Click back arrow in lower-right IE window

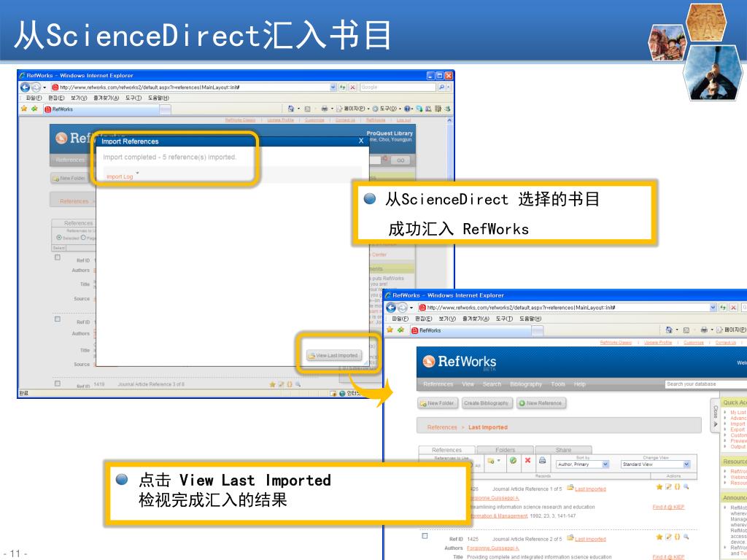tap(392, 308)
